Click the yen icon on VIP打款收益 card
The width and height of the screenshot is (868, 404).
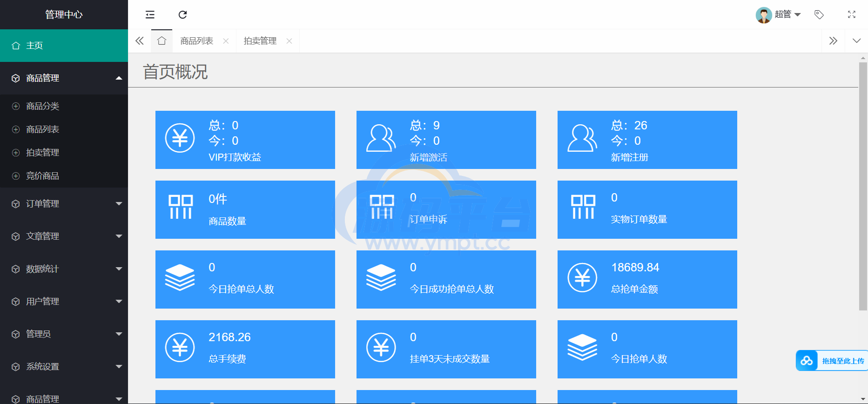pos(180,138)
